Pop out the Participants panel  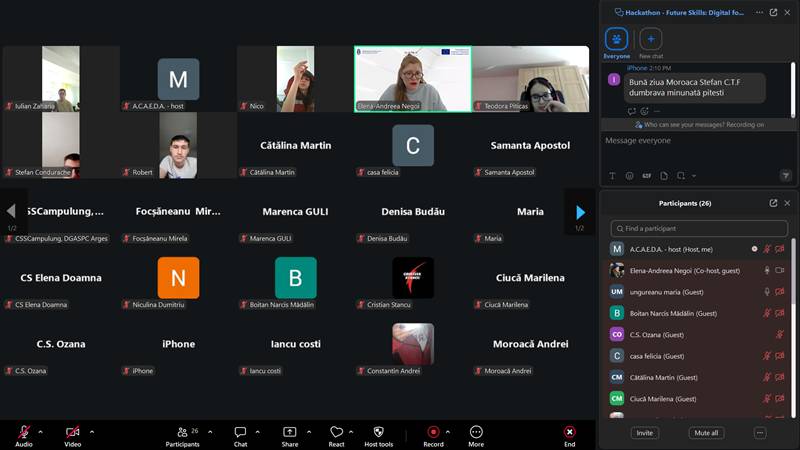tap(773, 203)
